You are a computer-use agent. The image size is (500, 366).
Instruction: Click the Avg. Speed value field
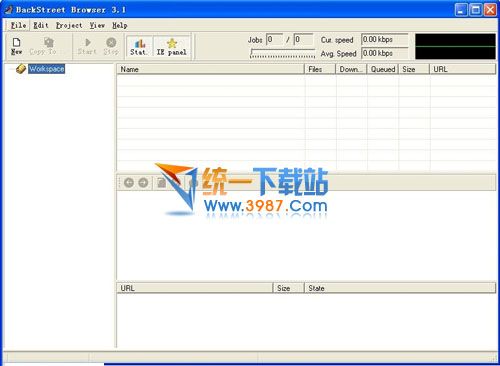click(x=385, y=53)
